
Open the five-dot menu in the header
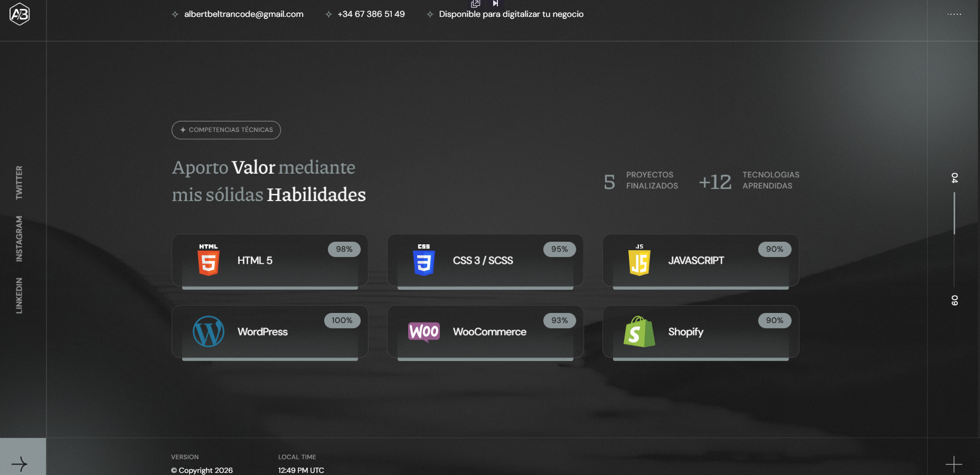pyautogui.click(x=954, y=14)
